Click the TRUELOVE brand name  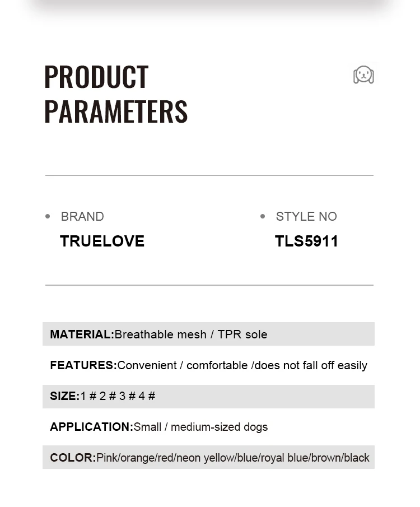102,241
